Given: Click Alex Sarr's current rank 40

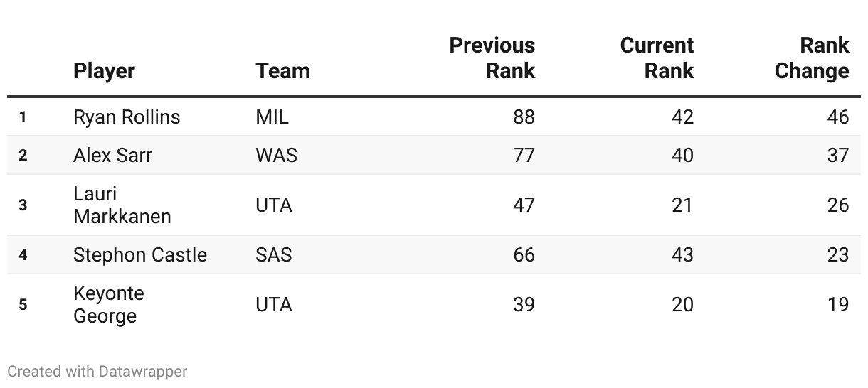Looking at the screenshot, I should [x=682, y=156].
